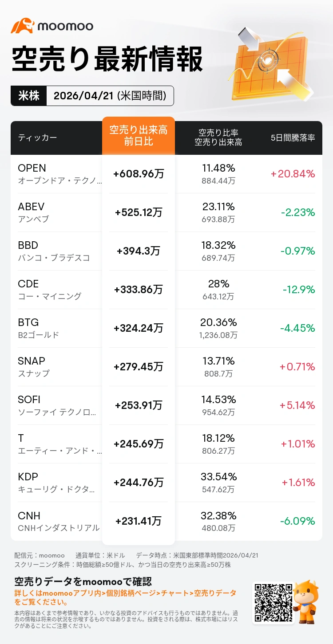Click the 空売り最新情報 main title

coord(107,60)
